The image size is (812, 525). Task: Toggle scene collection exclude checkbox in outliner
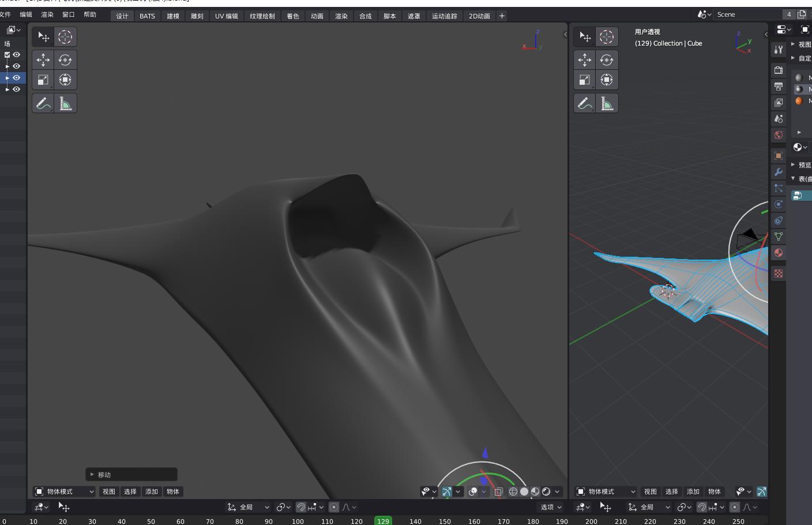pos(7,55)
